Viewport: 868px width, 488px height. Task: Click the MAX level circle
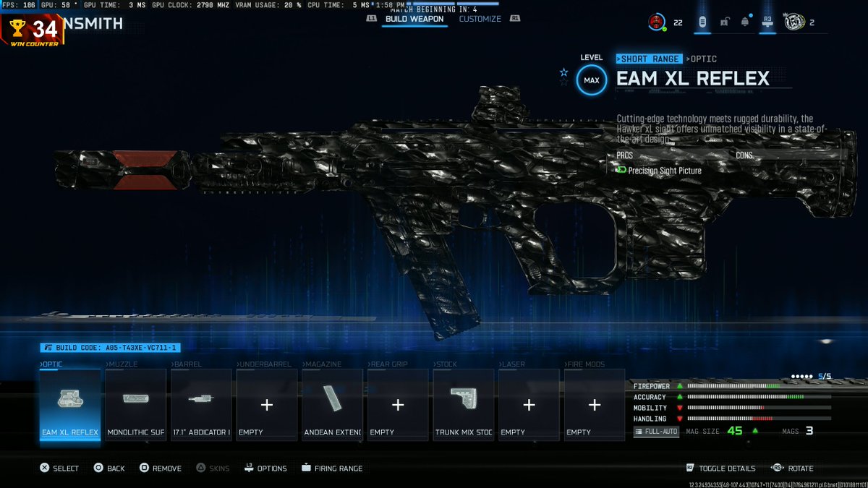pyautogui.click(x=592, y=80)
